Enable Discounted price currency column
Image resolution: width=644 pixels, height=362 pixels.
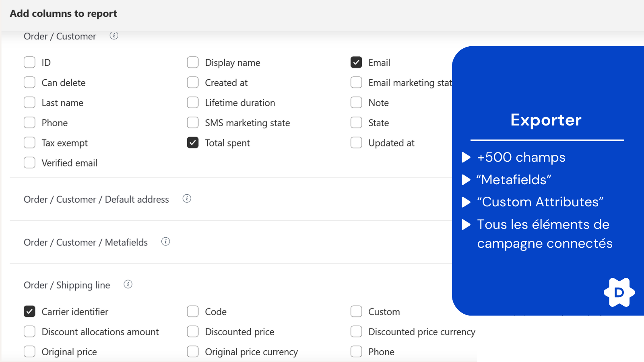(356, 332)
